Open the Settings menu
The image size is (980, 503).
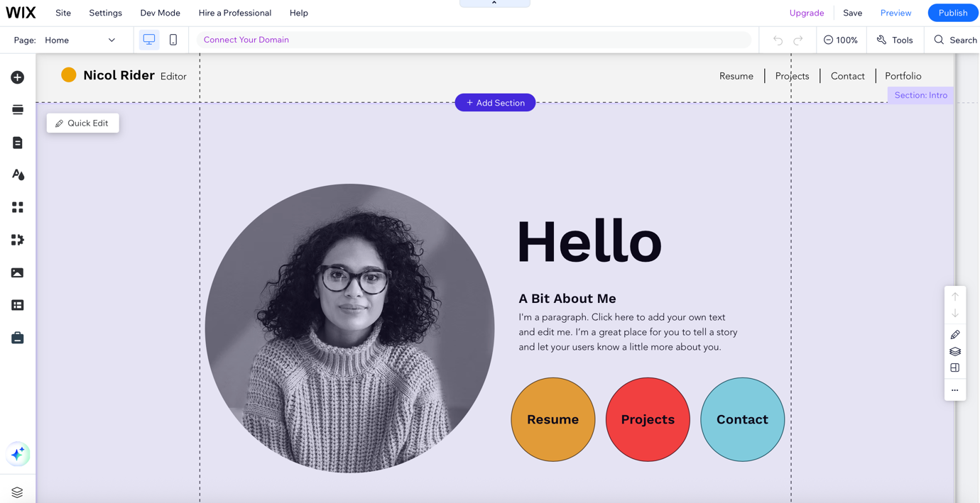click(105, 13)
